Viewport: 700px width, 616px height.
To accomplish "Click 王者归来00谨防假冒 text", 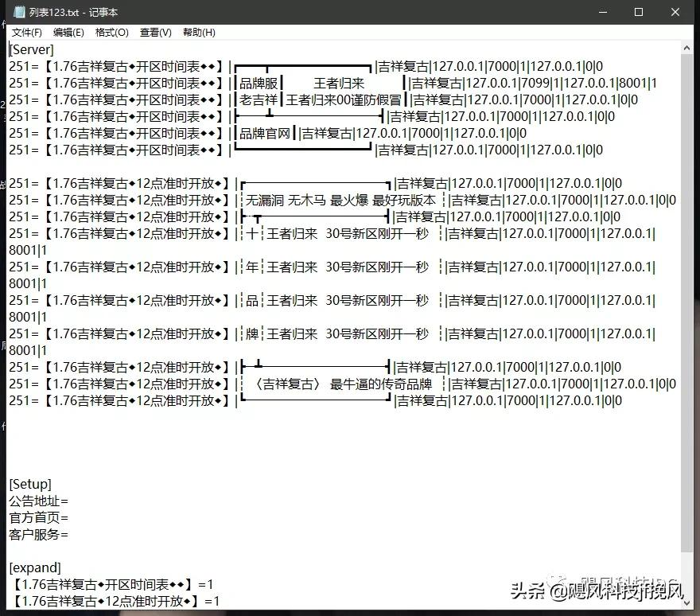I will pyautogui.click(x=344, y=100).
